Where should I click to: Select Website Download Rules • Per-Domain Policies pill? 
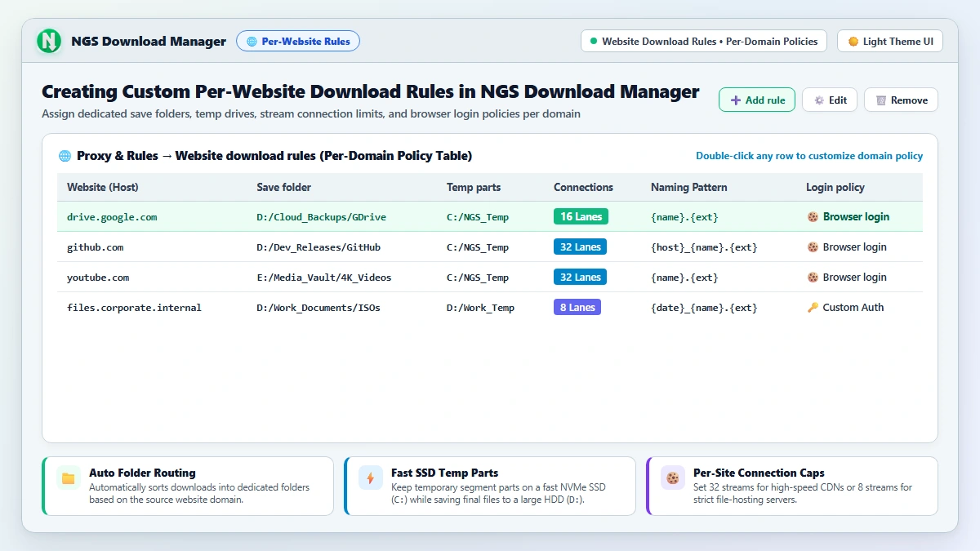pyautogui.click(x=704, y=41)
